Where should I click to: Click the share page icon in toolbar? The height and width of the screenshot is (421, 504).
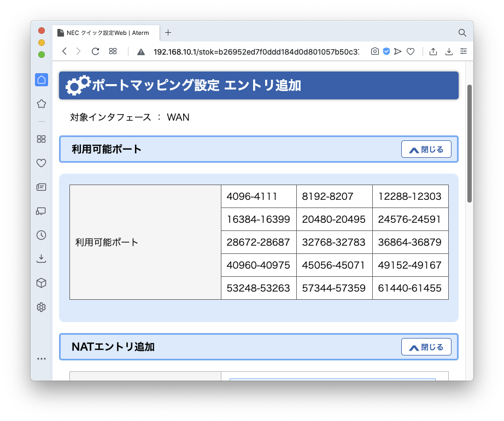(x=433, y=51)
